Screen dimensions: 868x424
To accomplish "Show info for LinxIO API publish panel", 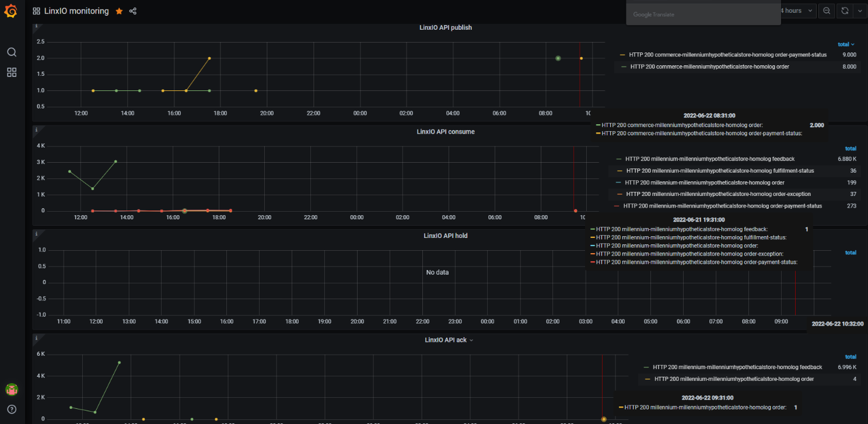I will (36, 26).
